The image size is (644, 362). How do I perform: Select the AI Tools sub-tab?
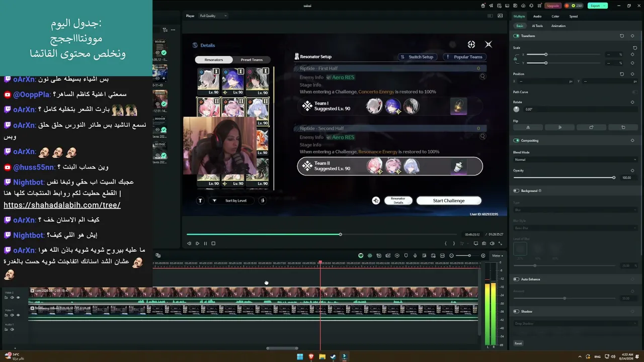click(x=537, y=26)
